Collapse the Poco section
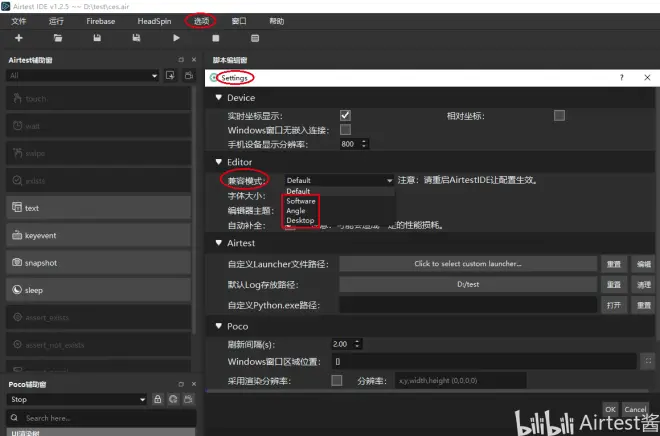 tap(218, 326)
